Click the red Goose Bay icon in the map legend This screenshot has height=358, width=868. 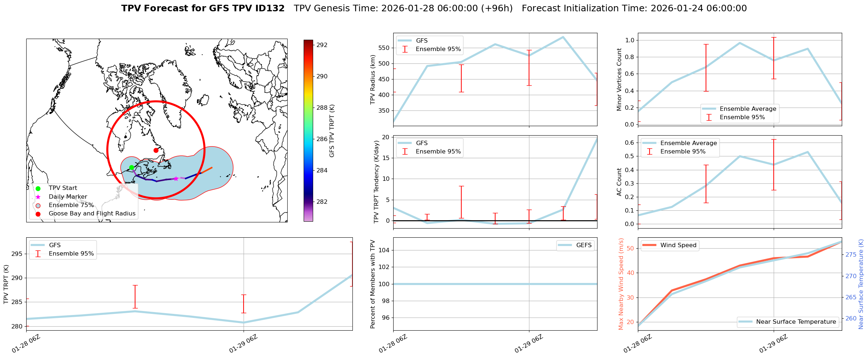tap(38, 214)
